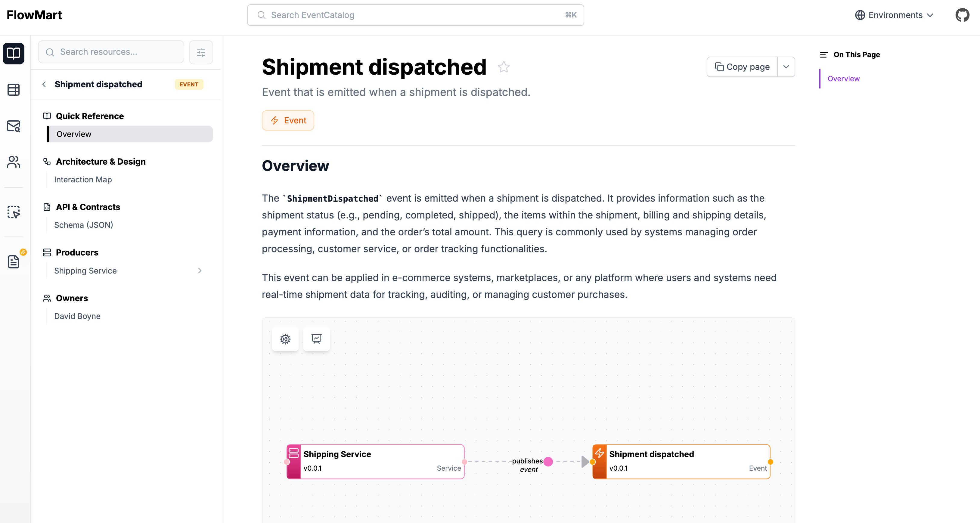Viewport: 980px width, 523px height.
Task: Open the visualiser selection cursor icon
Action: pyautogui.click(x=14, y=212)
